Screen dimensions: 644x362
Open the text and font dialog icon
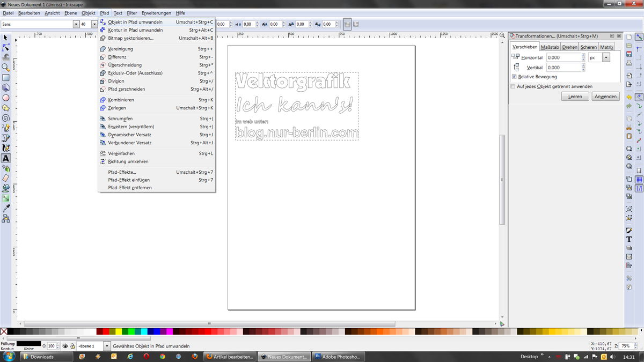[x=629, y=239]
